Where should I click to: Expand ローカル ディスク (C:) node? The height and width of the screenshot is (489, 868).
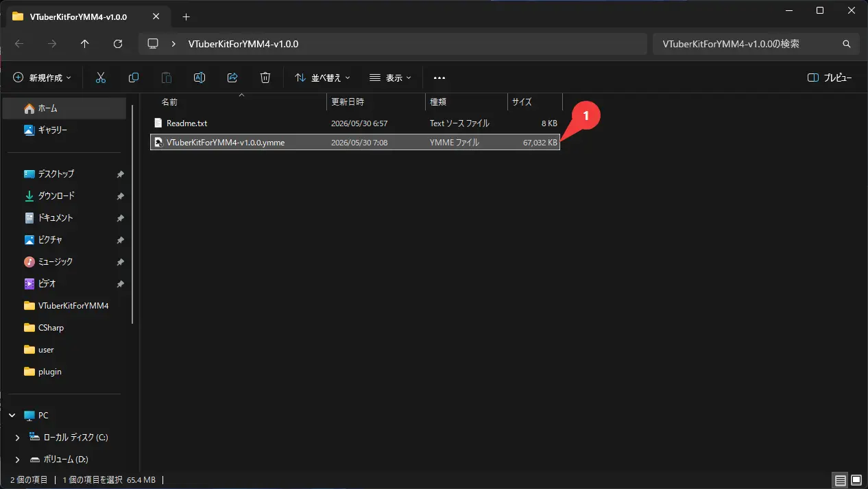(x=18, y=438)
